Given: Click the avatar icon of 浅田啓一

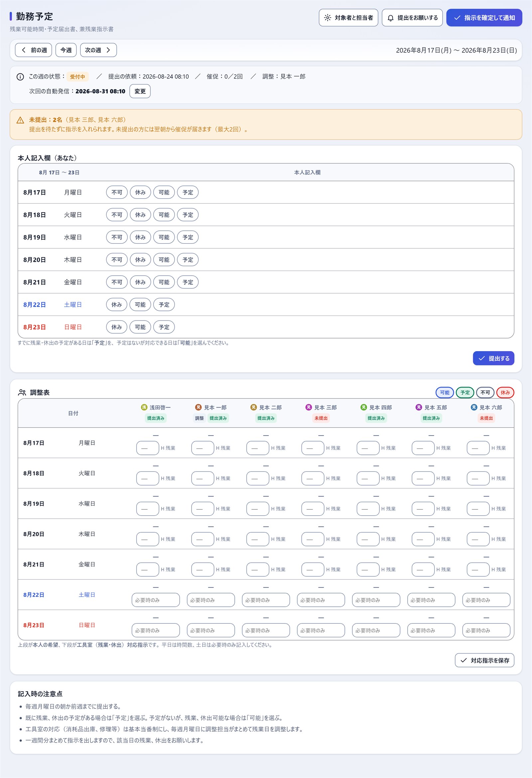Looking at the screenshot, I should 144,407.
